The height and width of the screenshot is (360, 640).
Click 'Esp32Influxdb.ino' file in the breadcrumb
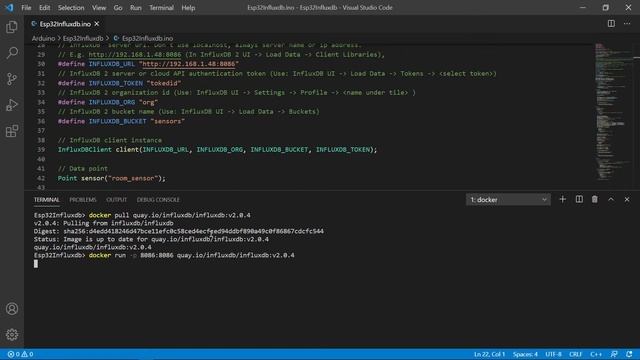pyautogui.click(x=147, y=38)
